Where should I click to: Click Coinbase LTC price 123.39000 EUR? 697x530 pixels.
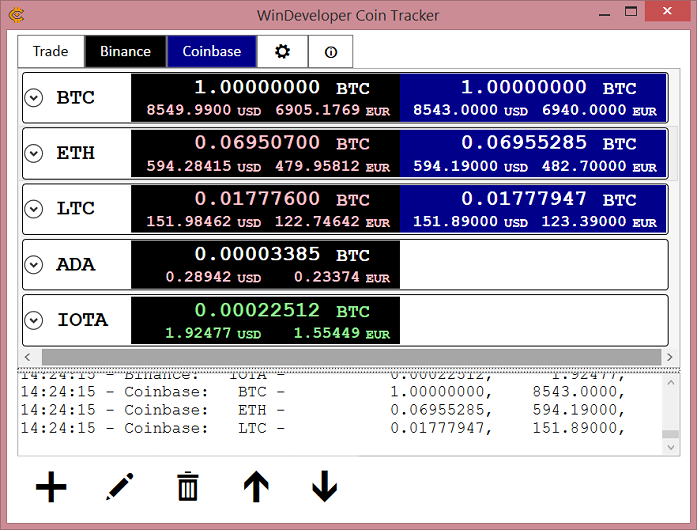click(x=599, y=222)
